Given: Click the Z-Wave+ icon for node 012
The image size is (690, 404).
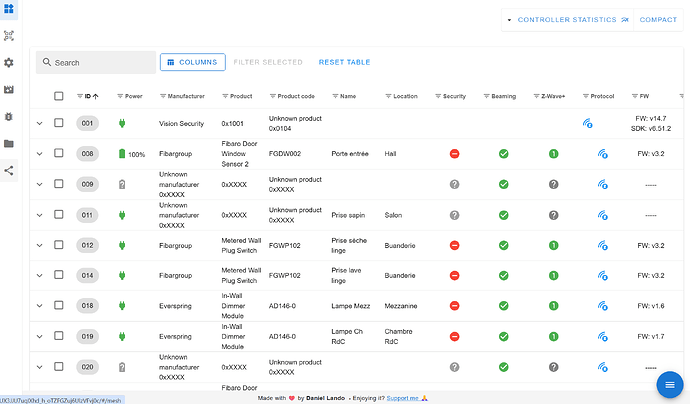Looking at the screenshot, I should [x=554, y=246].
